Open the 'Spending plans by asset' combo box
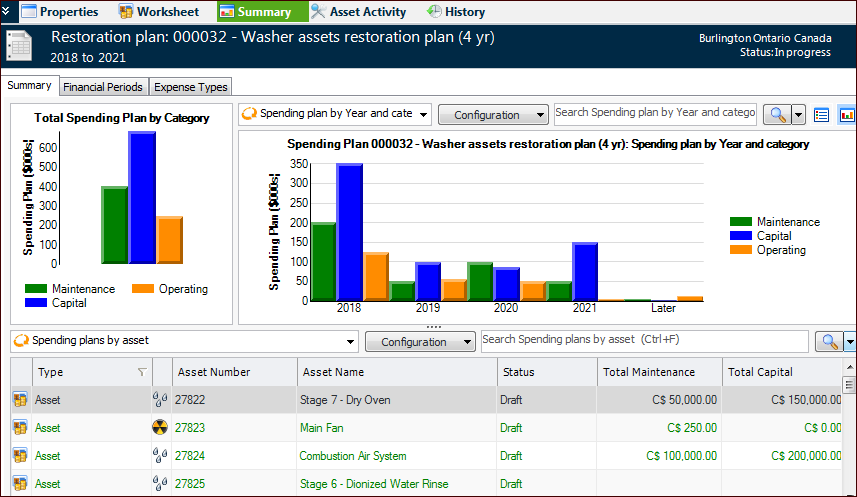Image resolution: width=857 pixels, height=497 pixels. pos(183,341)
